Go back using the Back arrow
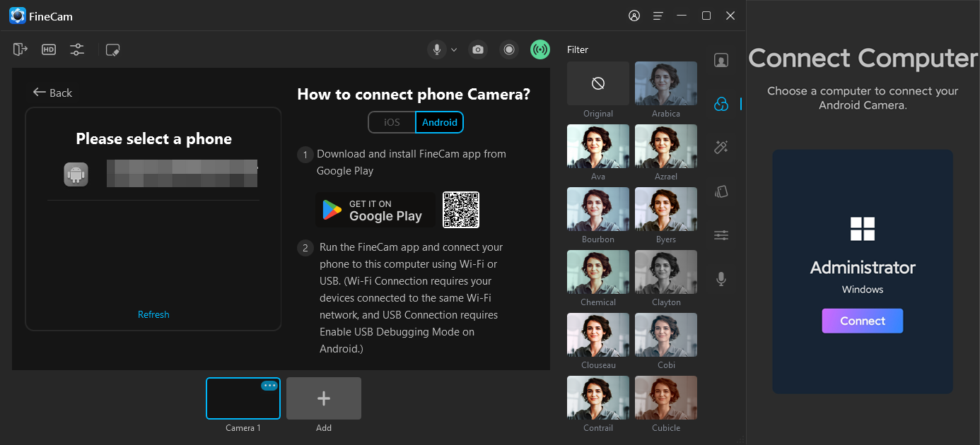The image size is (980, 445). 52,93
